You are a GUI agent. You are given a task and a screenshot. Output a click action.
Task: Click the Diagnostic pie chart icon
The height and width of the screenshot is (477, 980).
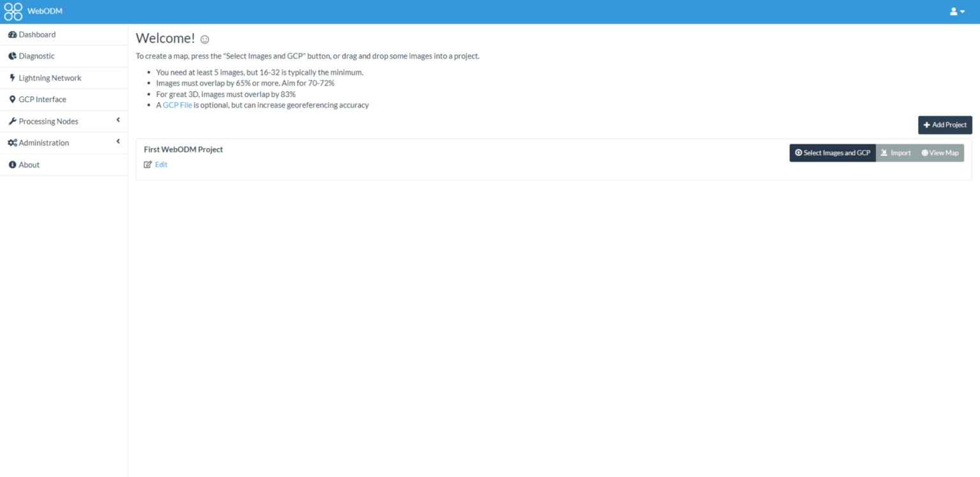pyautogui.click(x=12, y=56)
